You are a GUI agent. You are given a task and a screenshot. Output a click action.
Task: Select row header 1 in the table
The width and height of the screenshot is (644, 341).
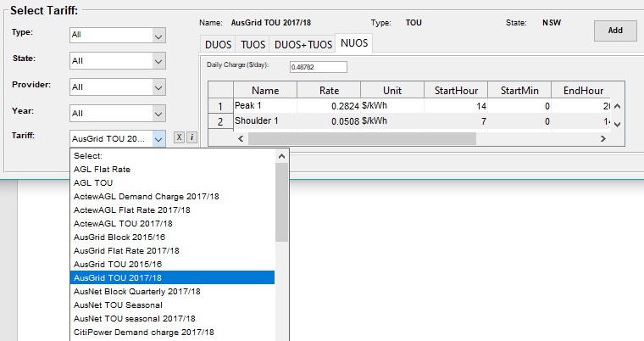(x=220, y=106)
